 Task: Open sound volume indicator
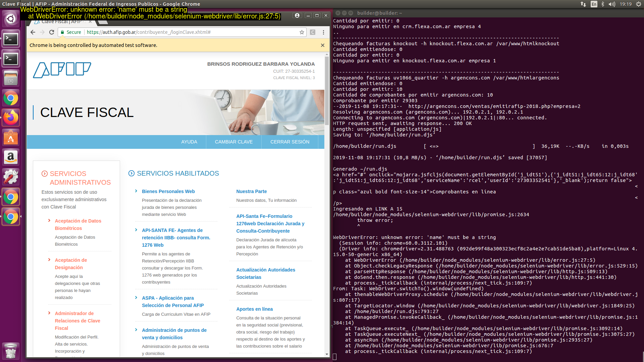tap(612, 4)
